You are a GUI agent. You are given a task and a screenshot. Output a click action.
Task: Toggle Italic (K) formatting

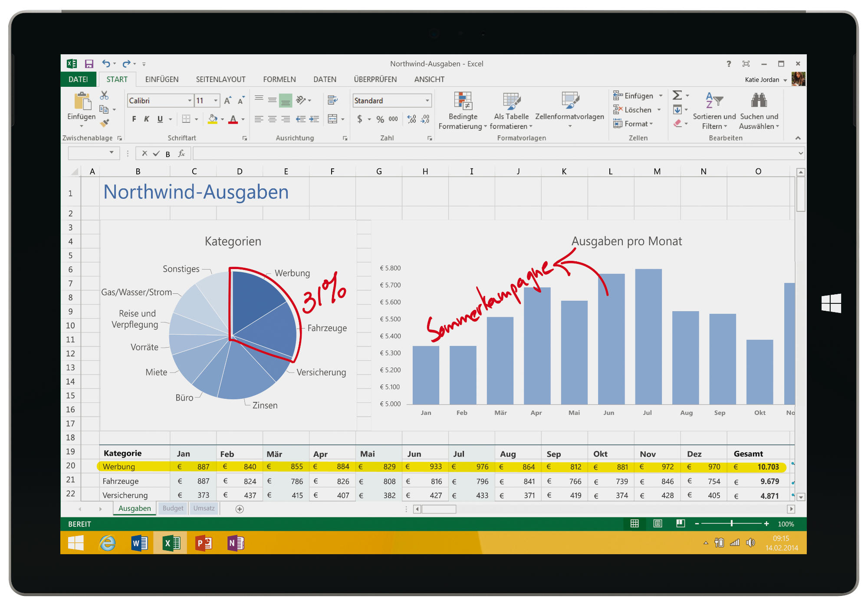tap(147, 119)
